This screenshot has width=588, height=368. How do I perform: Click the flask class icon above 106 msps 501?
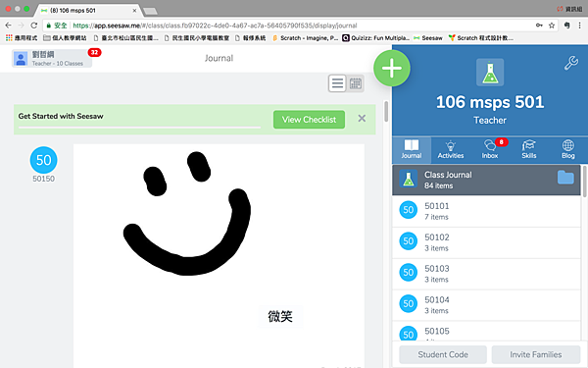pyautogui.click(x=490, y=73)
